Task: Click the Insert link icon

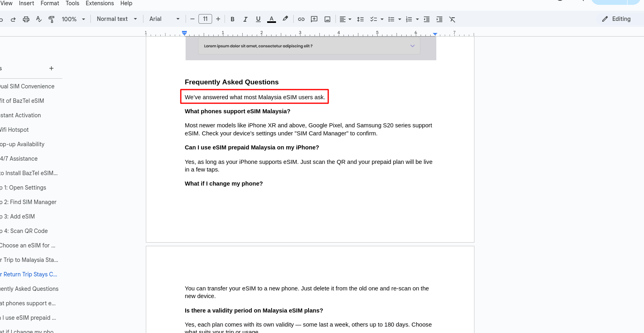Action: pyautogui.click(x=301, y=19)
